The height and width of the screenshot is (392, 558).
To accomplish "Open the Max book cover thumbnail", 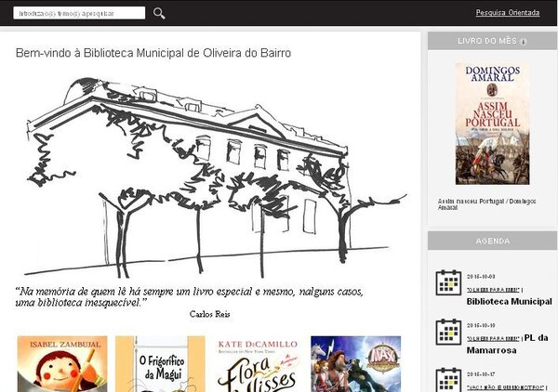I will 355,363.
